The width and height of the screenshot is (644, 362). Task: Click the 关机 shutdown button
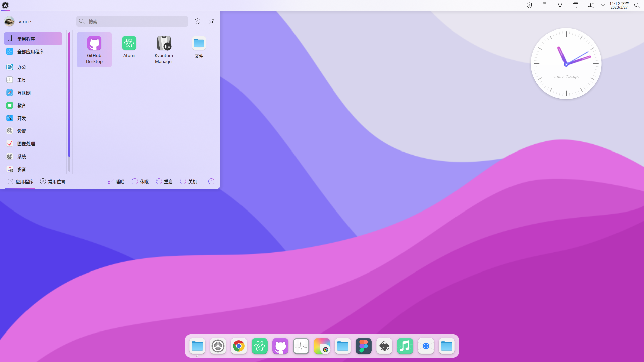189,181
